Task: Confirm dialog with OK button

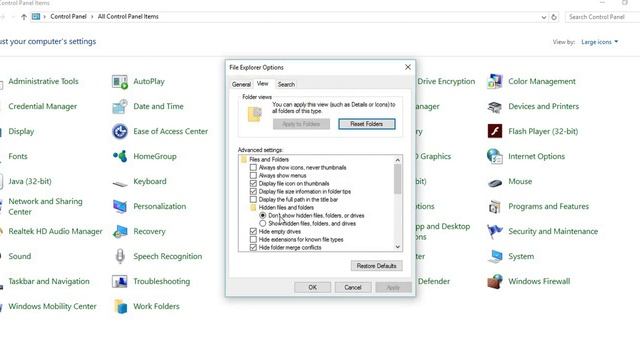Action: coord(313,287)
